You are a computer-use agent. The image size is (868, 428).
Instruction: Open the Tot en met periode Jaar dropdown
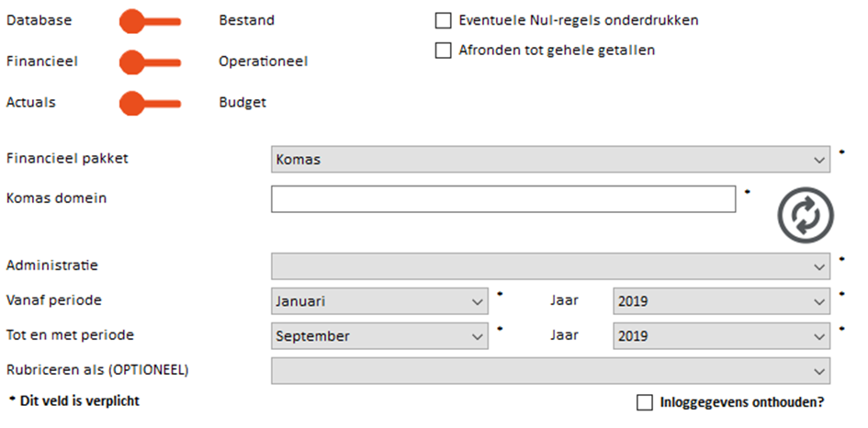(721, 336)
